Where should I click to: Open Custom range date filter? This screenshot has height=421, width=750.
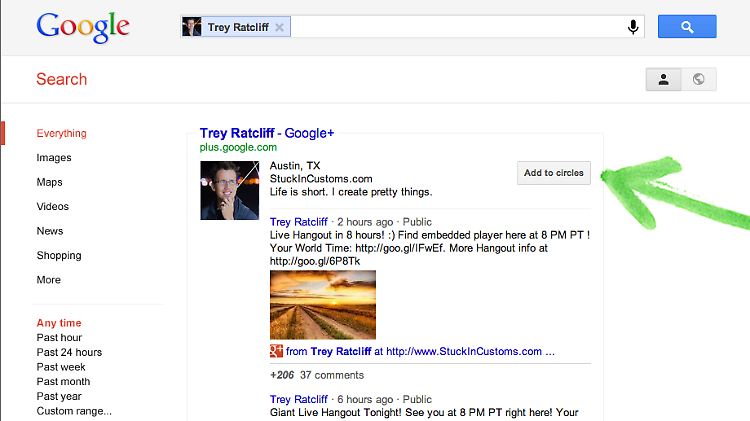74,411
